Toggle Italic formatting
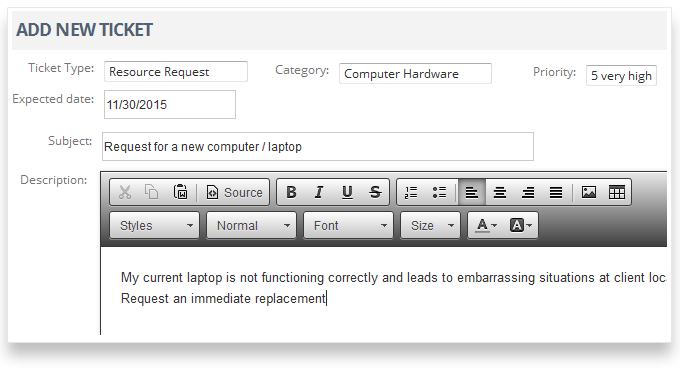Screen dimensions: 680x368 (319, 192)
